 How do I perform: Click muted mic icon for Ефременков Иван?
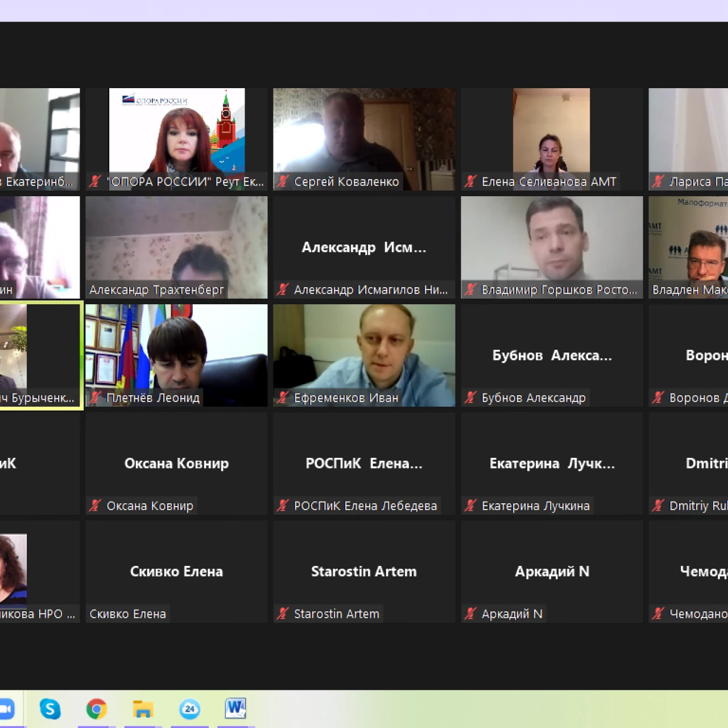click(283, 398)
